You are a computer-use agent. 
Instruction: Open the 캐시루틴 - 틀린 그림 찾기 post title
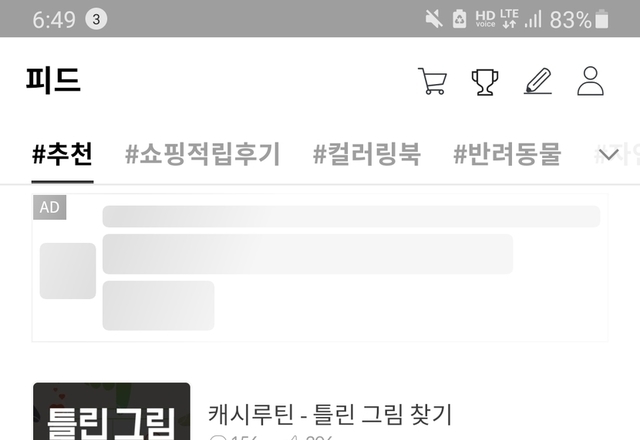pos(330,414)
